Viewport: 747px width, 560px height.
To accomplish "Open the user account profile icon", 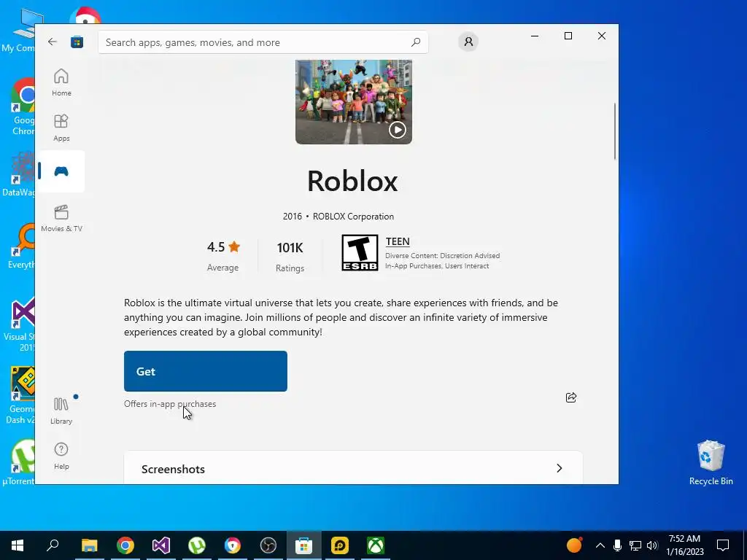I will tap(468, 42).
